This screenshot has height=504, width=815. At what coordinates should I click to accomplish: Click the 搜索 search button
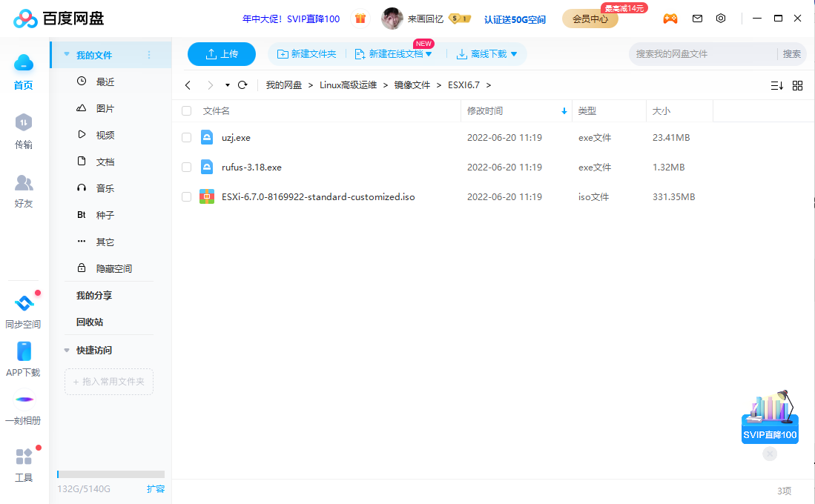791,54
